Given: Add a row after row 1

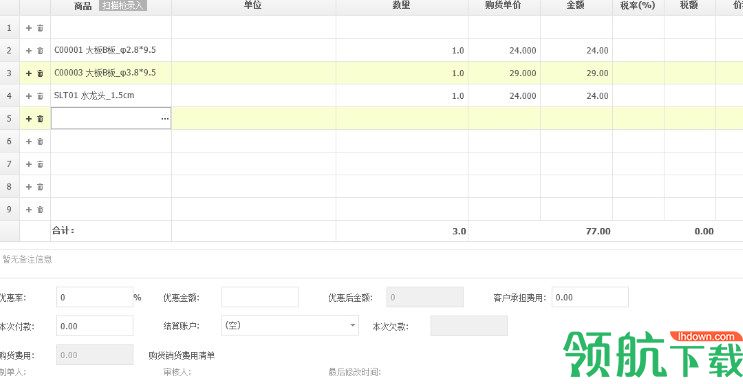Looking at the screenshot, I should 28,28.
